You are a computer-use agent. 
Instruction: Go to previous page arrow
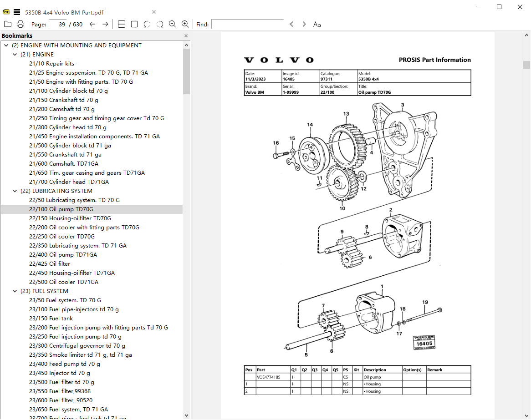pos(92,24)
